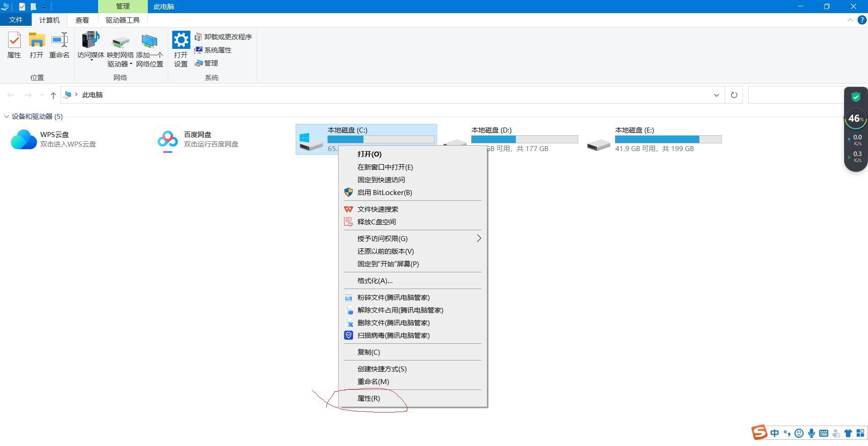Switch to Drive Tools (驱动器工具) tab
The height and width of the screenshot is (446, 868).
[x=123, y=20]
